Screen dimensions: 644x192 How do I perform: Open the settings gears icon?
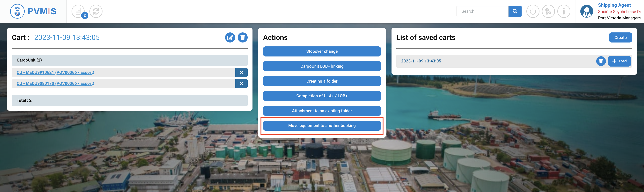pyautogui.click(x=548, y=11)
